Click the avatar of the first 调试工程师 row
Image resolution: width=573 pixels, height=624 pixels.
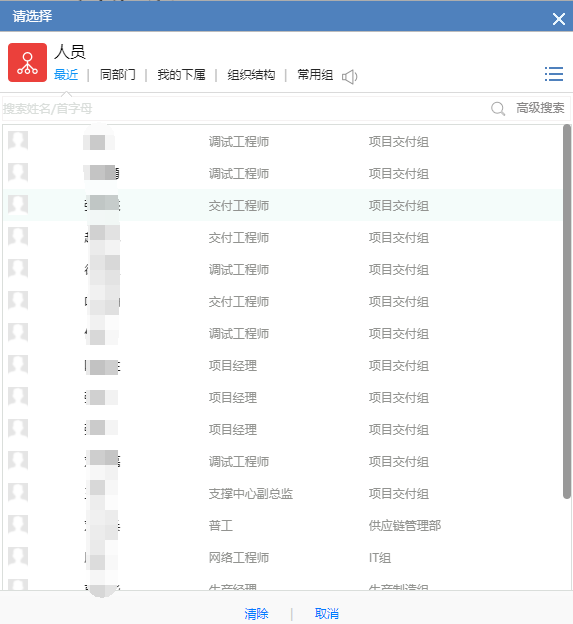point(18,140)
